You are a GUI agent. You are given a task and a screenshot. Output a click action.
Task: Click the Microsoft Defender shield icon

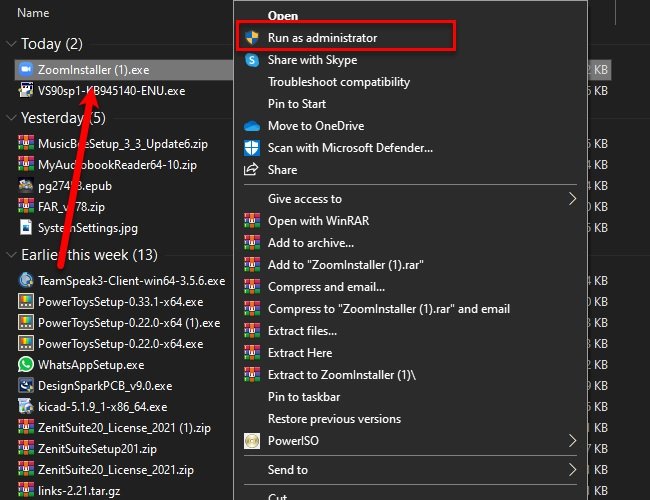(252, 148)
